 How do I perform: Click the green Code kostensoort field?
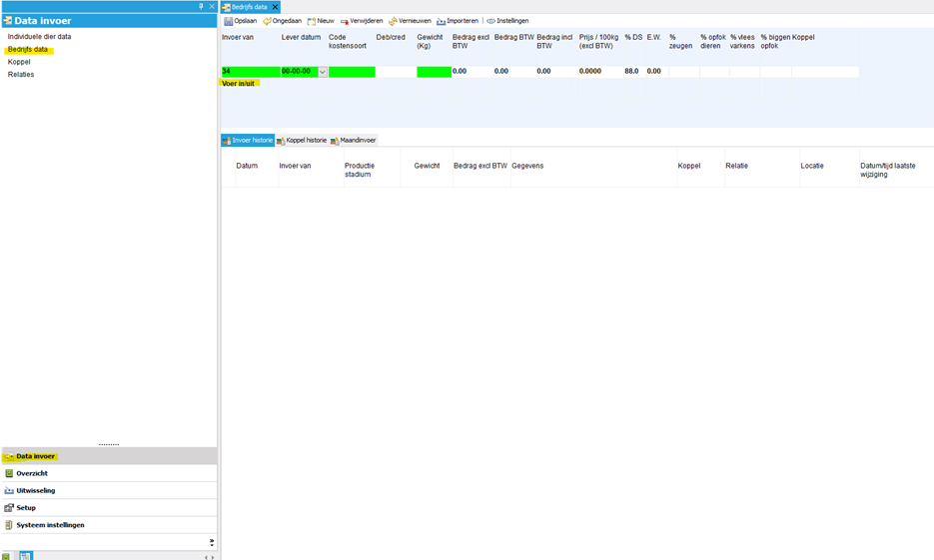click(352, 72)
